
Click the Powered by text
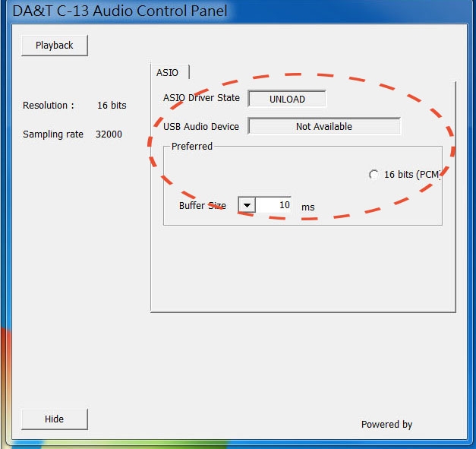click(386, 425)
